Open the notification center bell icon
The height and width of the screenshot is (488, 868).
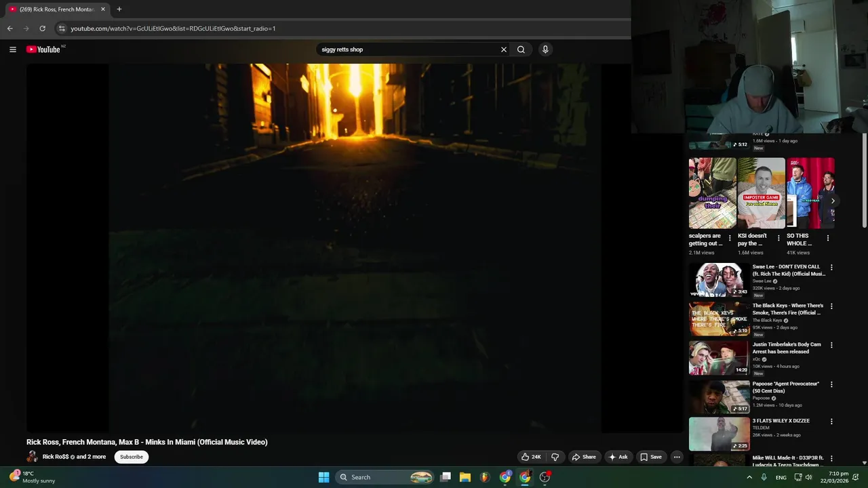pyautogui.click(x=856, y=477)
